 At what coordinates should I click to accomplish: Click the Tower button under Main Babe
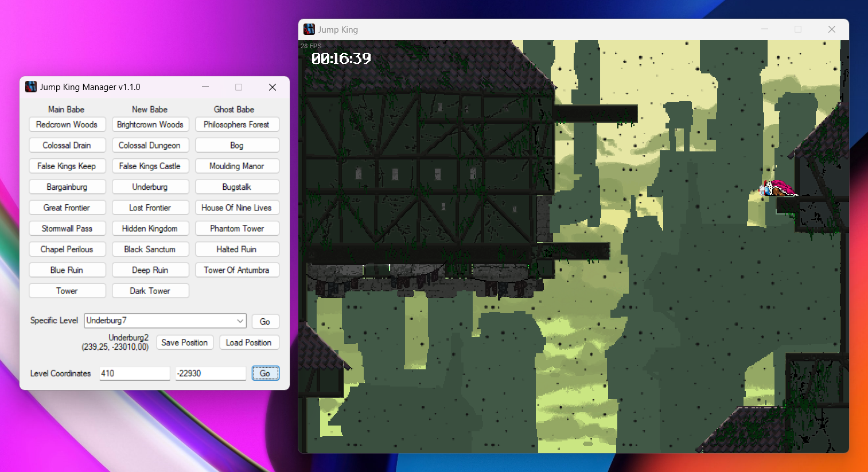pyautogui.click(x=67, y=291)
